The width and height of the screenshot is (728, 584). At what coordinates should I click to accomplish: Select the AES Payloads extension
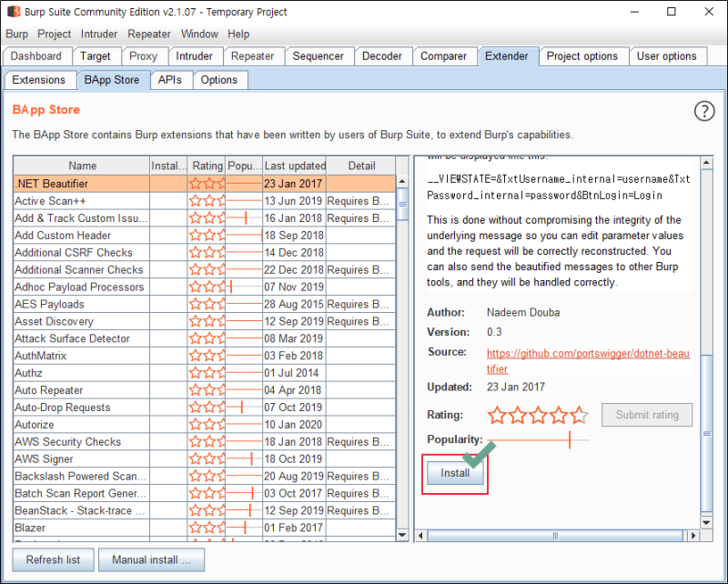click(204, 304)
